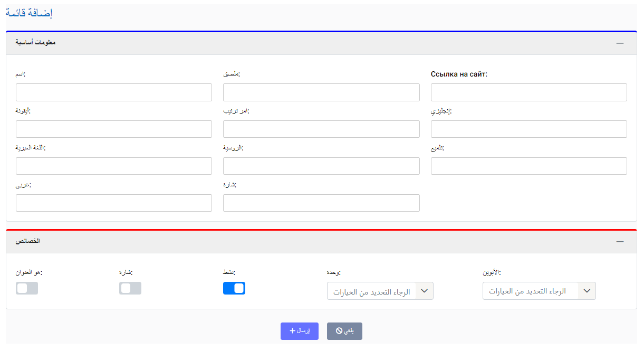Image resolution: width=644 pixels, height=351 pixels.
Task: Click inside the أيقونة input field
Action: 113,129
